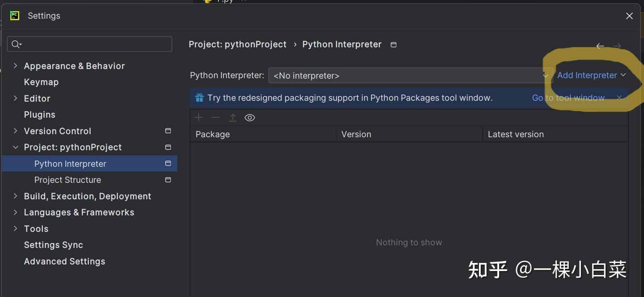Viewport: 644px width, 297px height.
Task: Expand the Appearance & Behavior section
Action: pos(15,65)
